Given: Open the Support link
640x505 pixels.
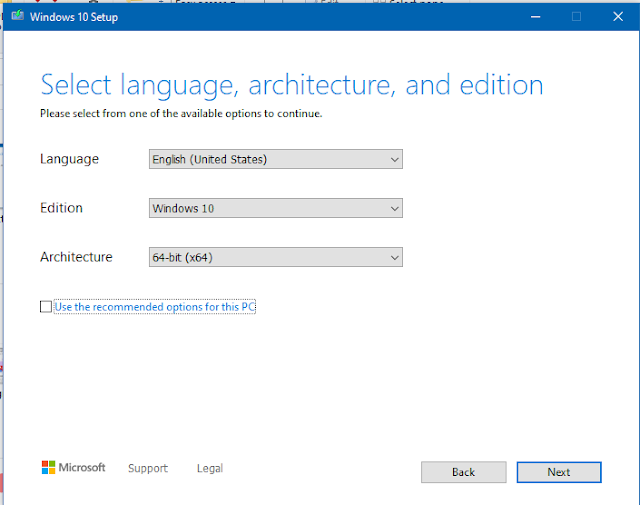Looking at the screenshot, I should [x=148, y=468].
